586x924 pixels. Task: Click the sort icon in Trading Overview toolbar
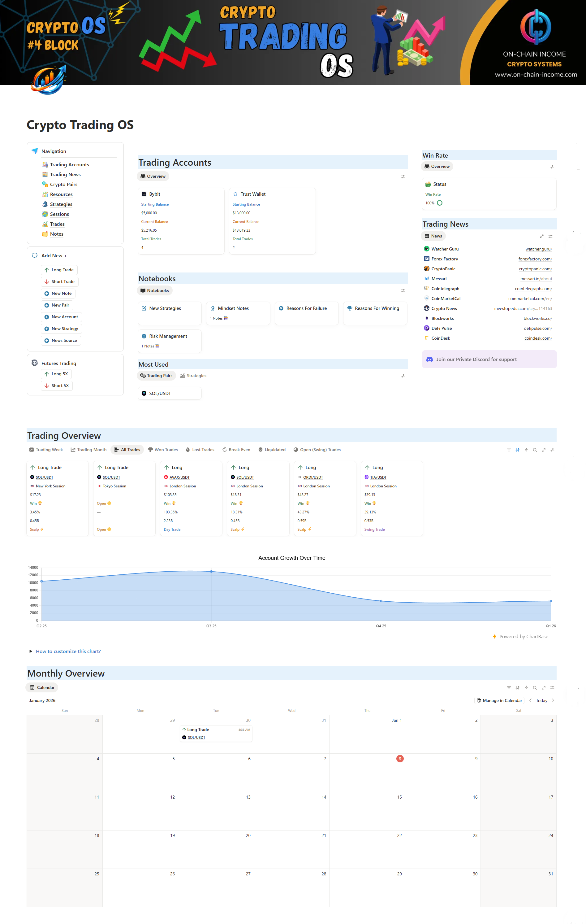(518, 450)
